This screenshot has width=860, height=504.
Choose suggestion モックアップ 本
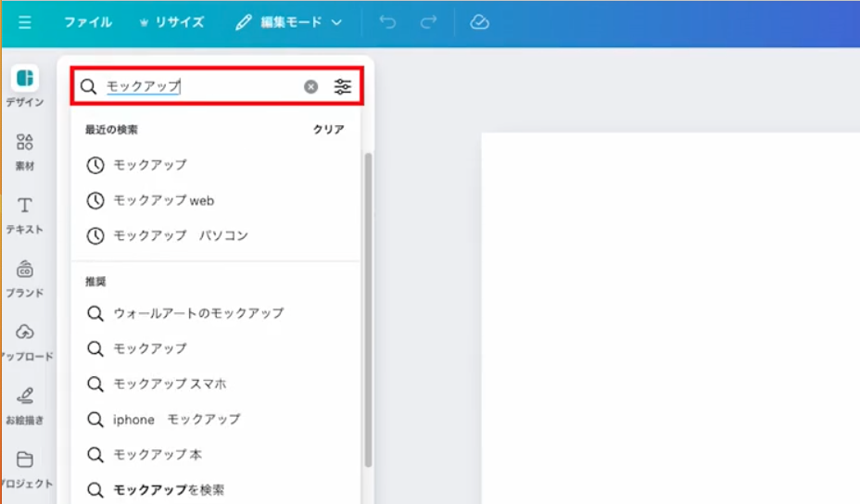[x=216, y=455]
